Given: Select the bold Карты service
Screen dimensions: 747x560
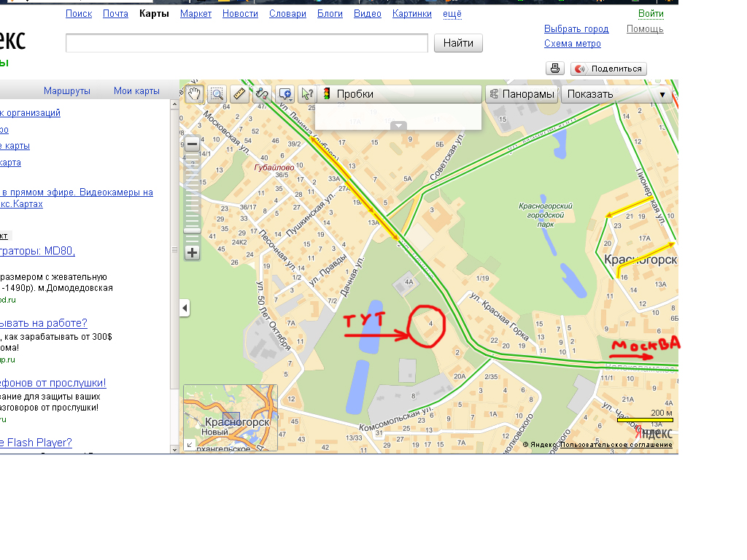Looking at the screenshot, I should click(154, 14).
